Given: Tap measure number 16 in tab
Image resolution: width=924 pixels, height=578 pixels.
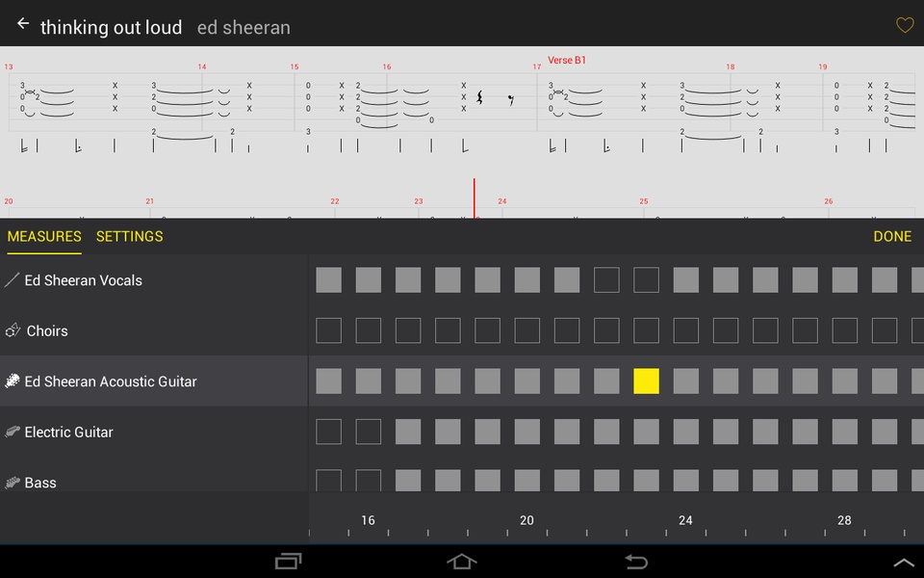Looking at the screenshot, I should pyautogui.click(x=387, y=66).
